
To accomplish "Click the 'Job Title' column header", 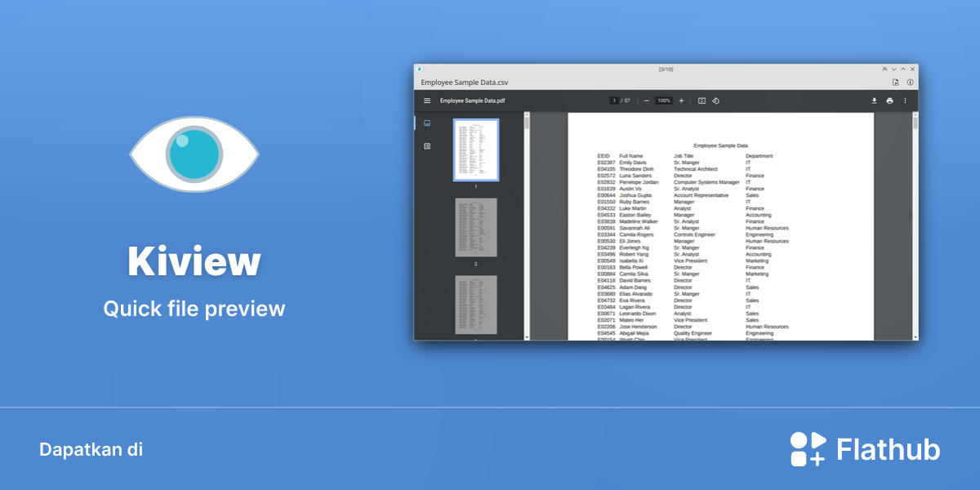I will click(684, 156).
